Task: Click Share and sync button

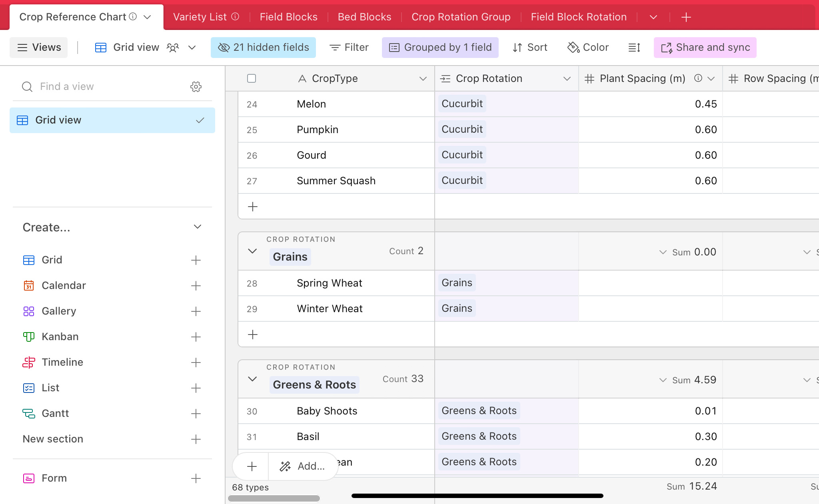Action: point(705,48)
